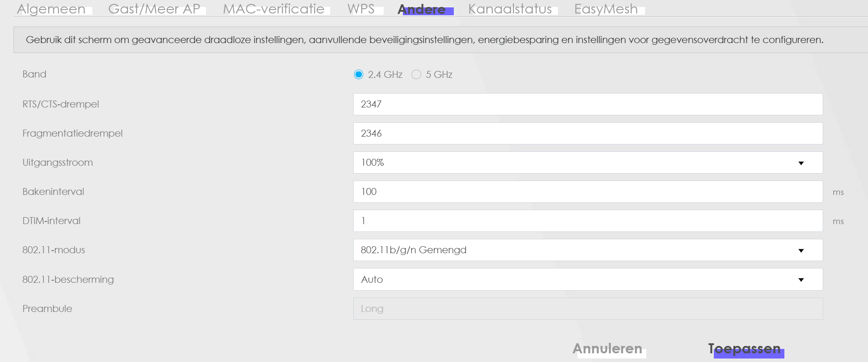Click the DTIM-interval input field
The width and height of the screenshot is (868, 362).
pyautogui.click(x=587, y=221)
